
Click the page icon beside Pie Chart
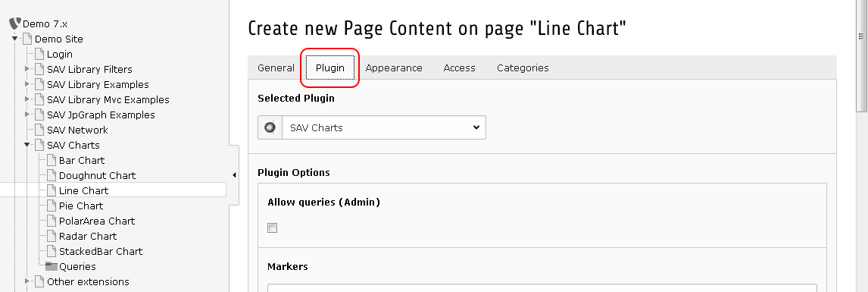52,206
